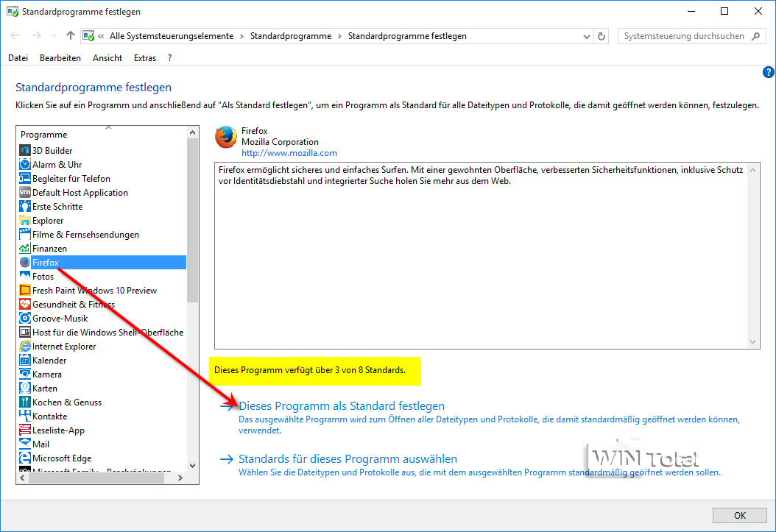This screenshot has height=532, width=776.
Task: Click program list vertical scrollbar thumb
Action: click(x=192, y=221)
